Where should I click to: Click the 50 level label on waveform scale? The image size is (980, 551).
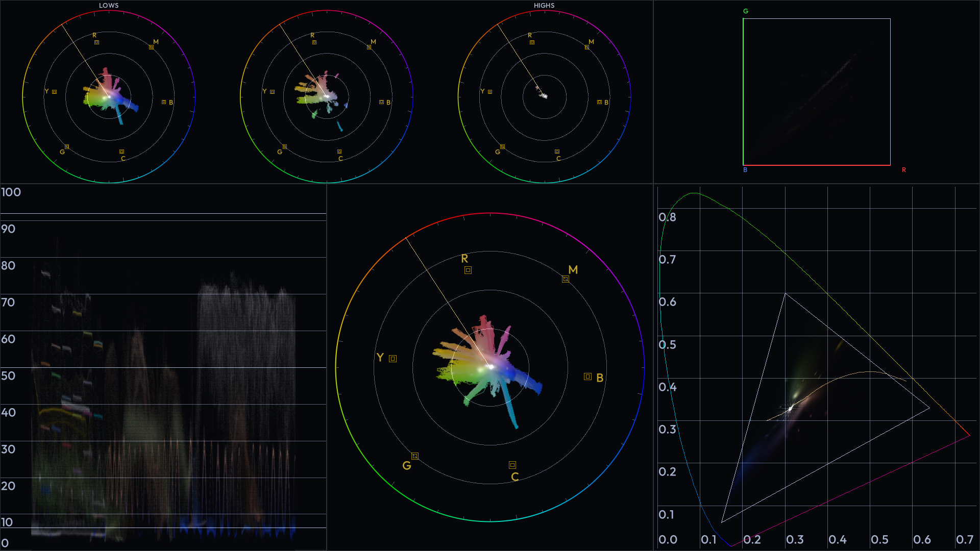(x=8, y=376)
